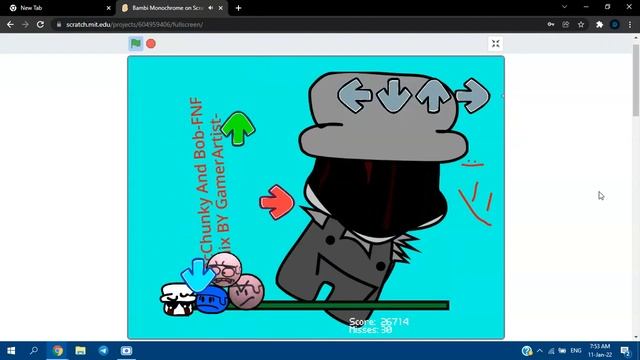The height and width of the screenshot is (360, 640).
Task: Click the red right arrow note
Action: coord(277,202)
